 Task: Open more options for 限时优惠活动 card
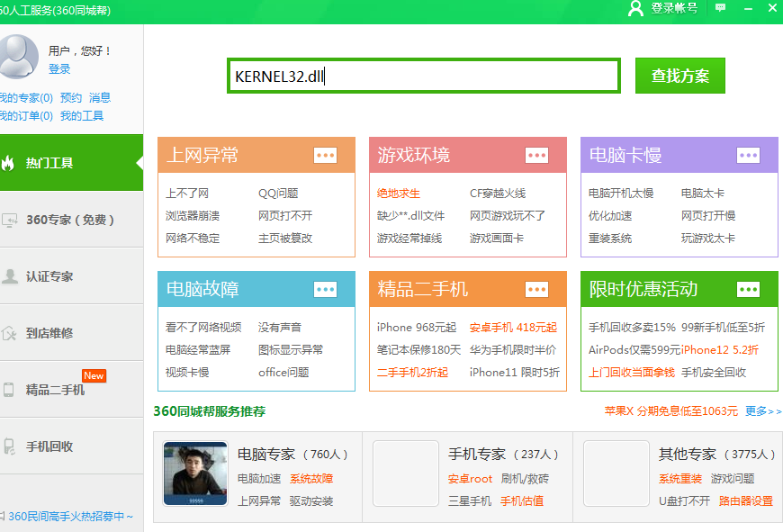(748, 289)
